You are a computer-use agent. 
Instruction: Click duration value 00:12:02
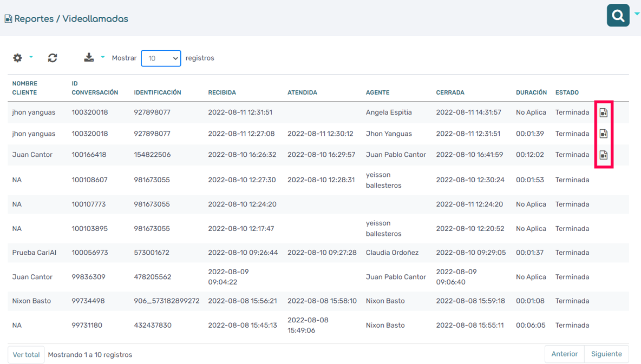pos(530,155)
